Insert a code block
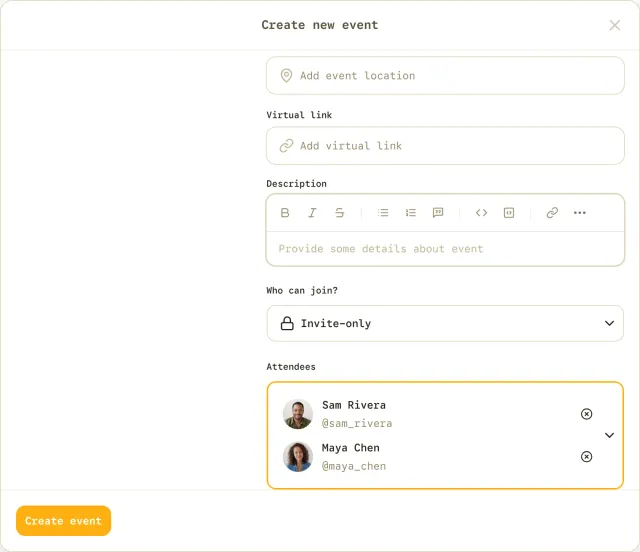Image resolution: width=640 pixels, height=552 pixels. pos(509,213)
